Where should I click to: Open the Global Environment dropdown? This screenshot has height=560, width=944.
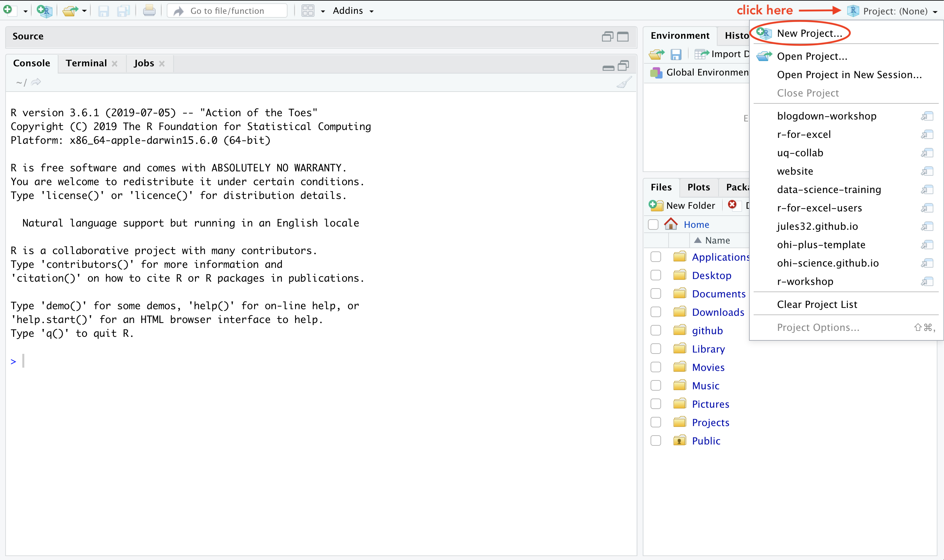(699, 73)
